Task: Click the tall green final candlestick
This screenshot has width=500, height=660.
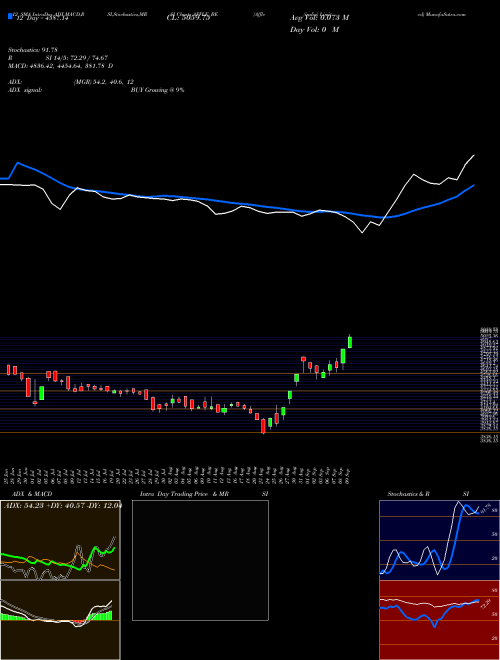Action: (x=350, y=341)
